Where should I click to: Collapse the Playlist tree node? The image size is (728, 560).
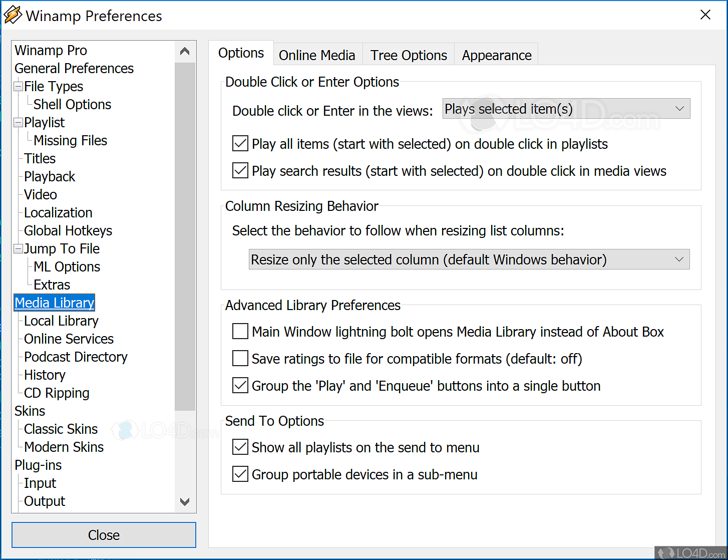pos(19,123)
